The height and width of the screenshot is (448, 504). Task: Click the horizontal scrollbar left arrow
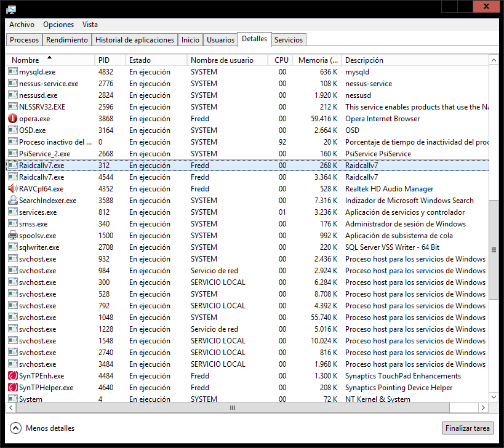pos(11,408)
